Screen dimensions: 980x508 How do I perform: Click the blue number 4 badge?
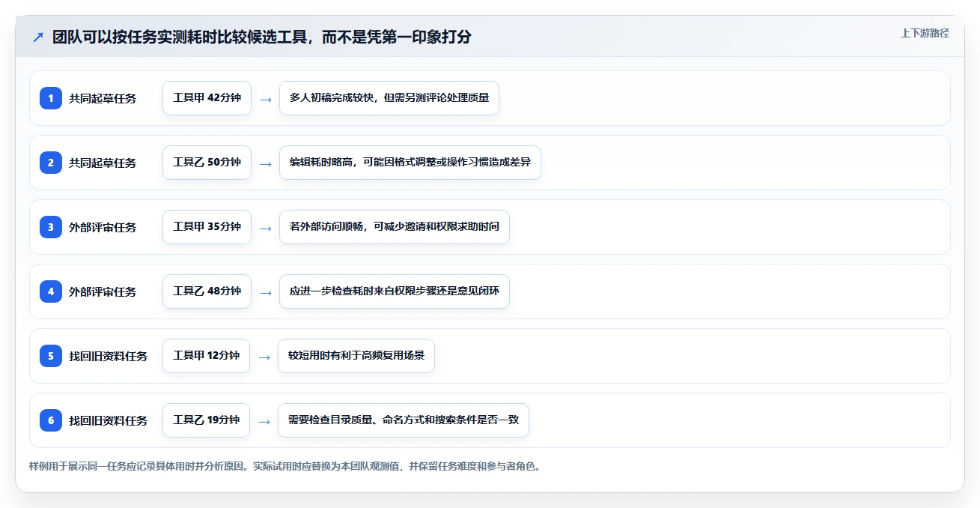click(x=51, y=291)
